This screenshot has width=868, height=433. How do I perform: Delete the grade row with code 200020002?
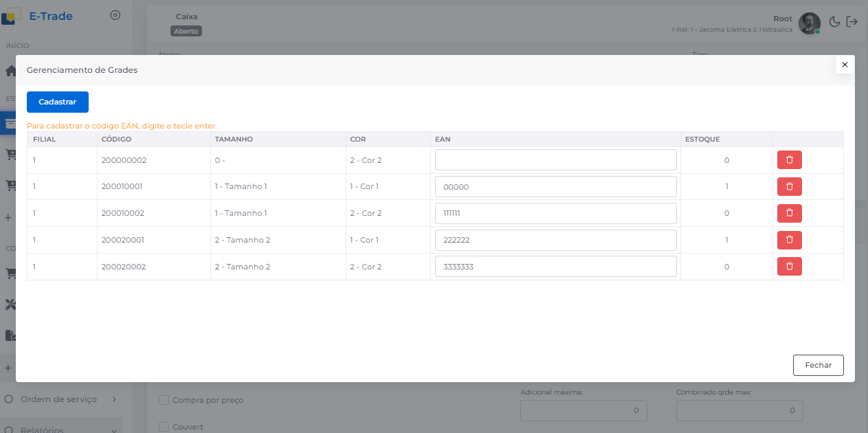point(789,267)
